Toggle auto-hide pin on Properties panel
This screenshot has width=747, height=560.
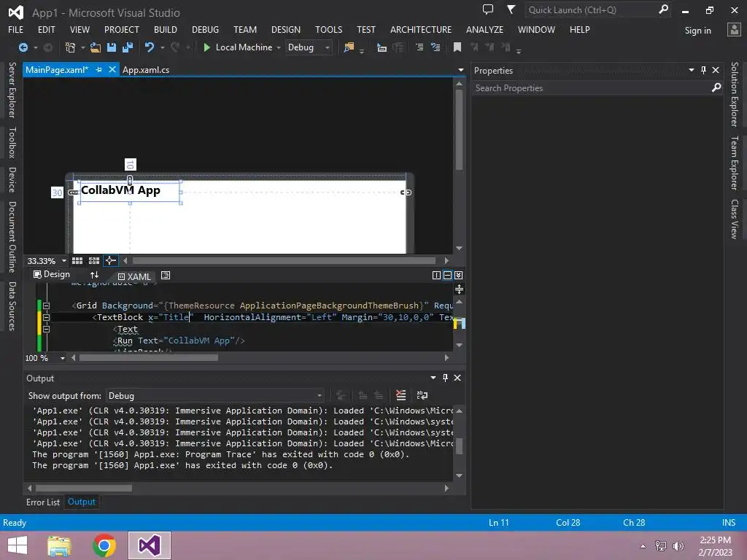click(704, 70)
